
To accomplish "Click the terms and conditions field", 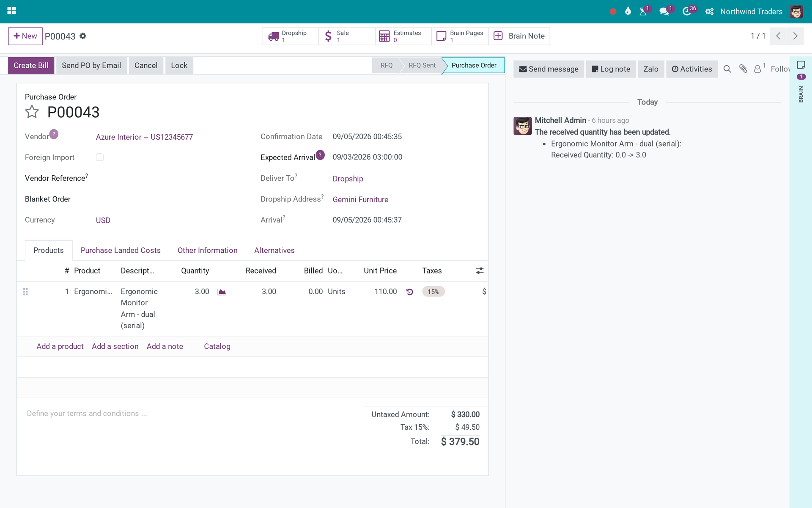I will pos(190,414).
